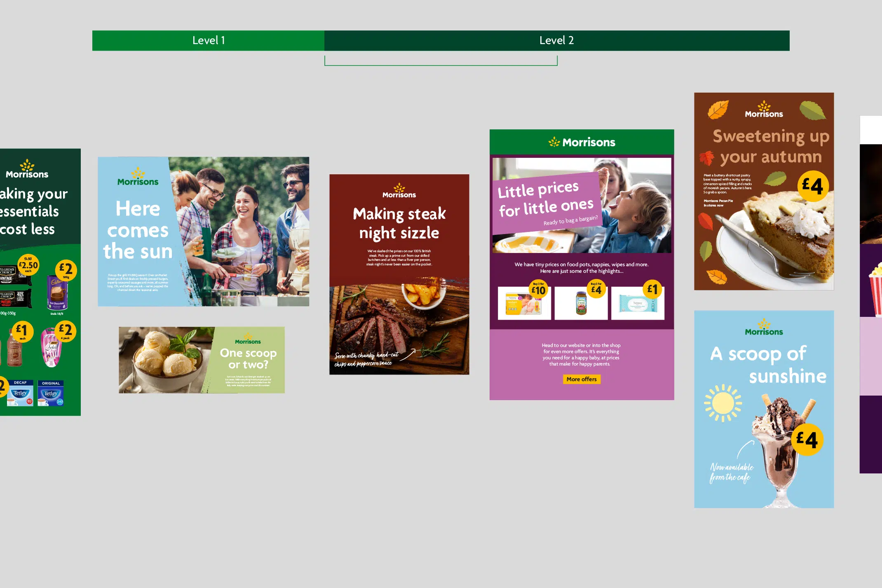
Task: Click the sun illustration on sunshine poster
Action: (723, 403)
